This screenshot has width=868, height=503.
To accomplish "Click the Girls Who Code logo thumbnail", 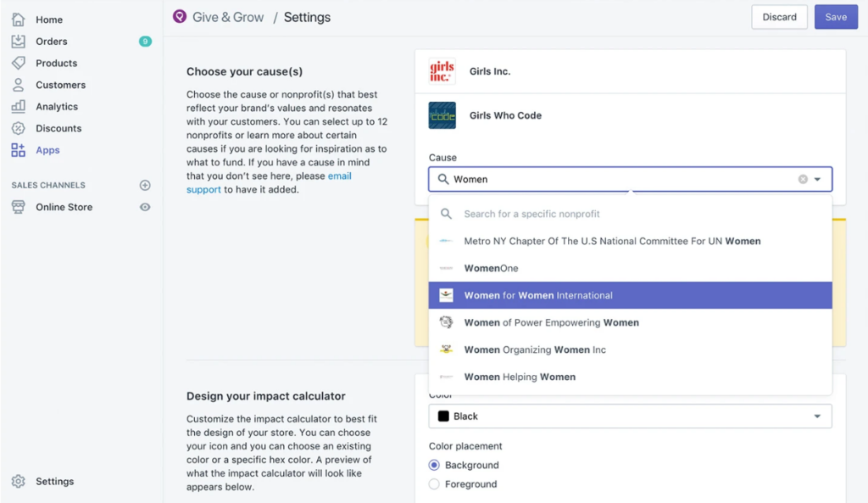I will [442, 115].
